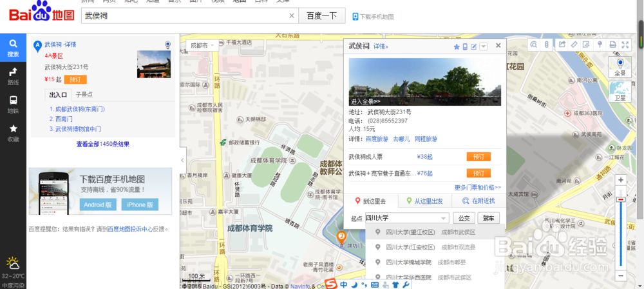Toggle Sogou half/full width moon icon

click(354, 284)
